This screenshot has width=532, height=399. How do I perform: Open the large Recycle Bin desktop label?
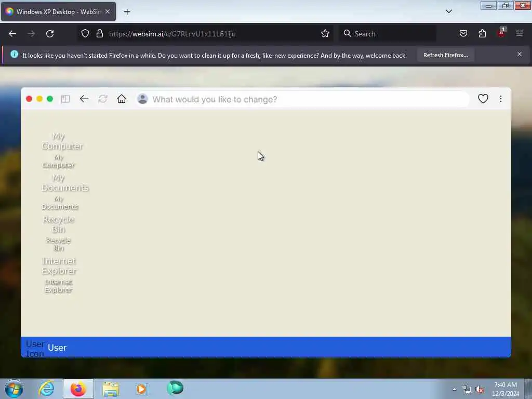[58, 224]
